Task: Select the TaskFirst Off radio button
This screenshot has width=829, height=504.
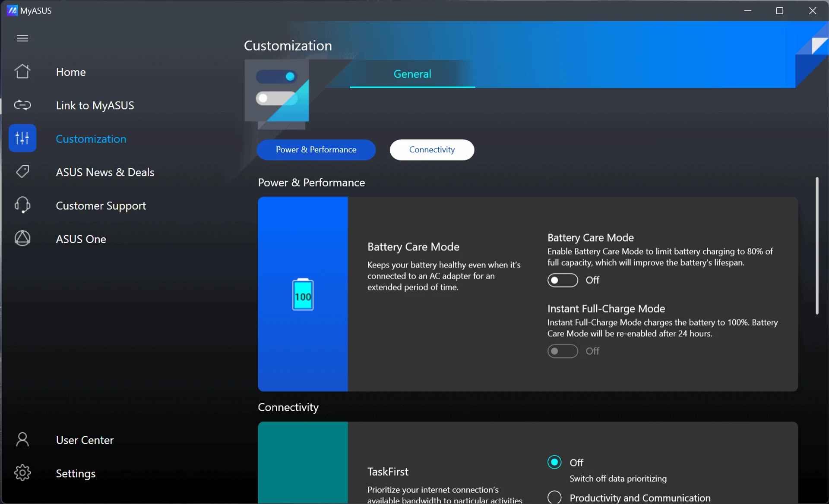Action: (554, 462)
